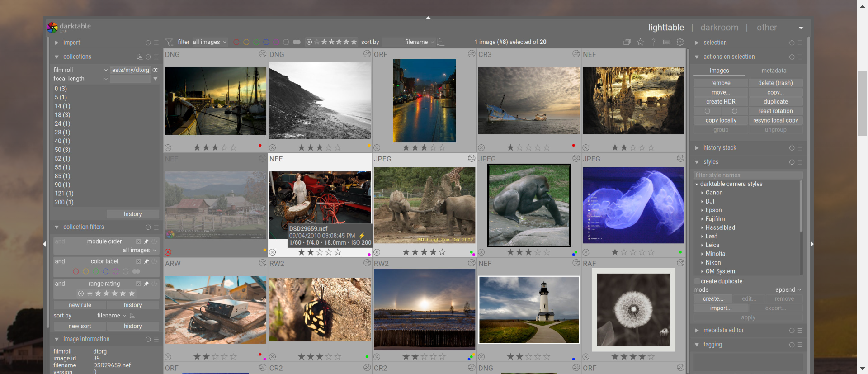Screen dimensions: 868x374
Task: Rotate selection clockwise
Action: click(735, 111)
